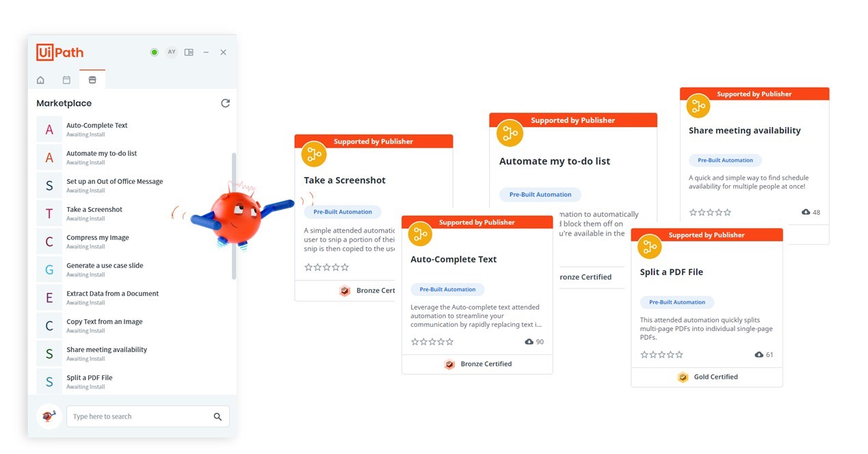Click the workflow icon on Automate my to-do list card

510,133
